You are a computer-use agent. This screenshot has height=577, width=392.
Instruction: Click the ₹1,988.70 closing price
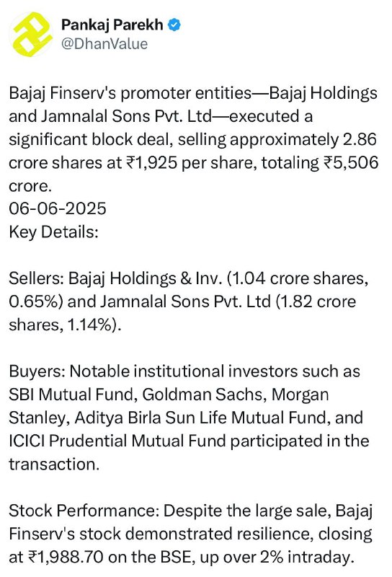66,557
